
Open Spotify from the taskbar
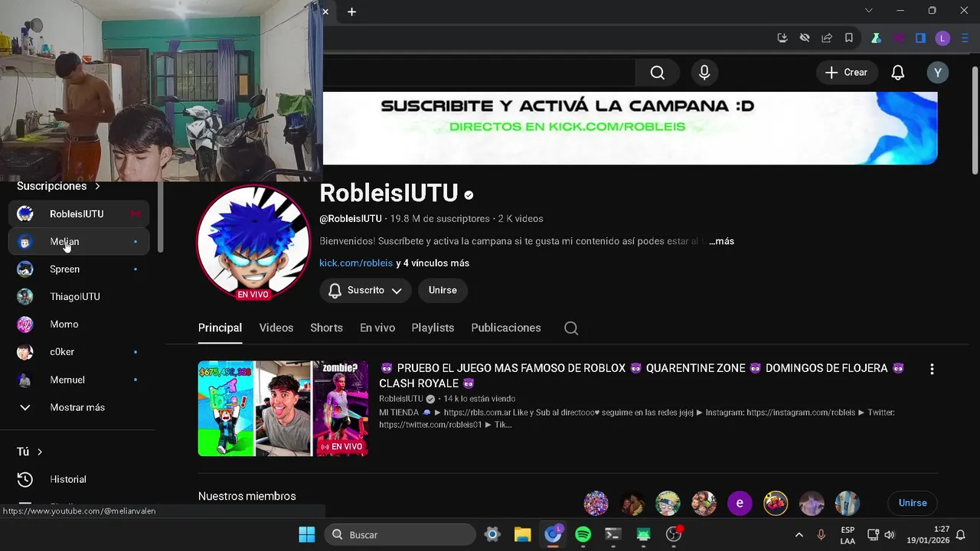tap(583, 534)
